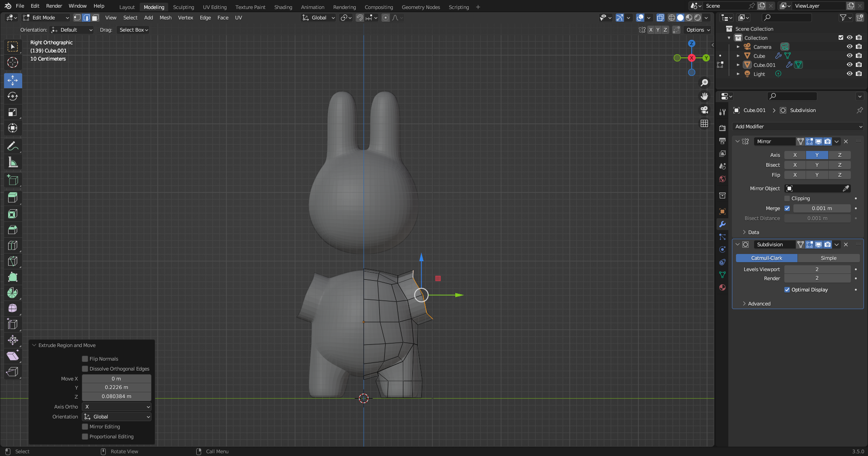Enable Flip Z button
The height and width of the screenshot is (456, 868).
(840, 175)
